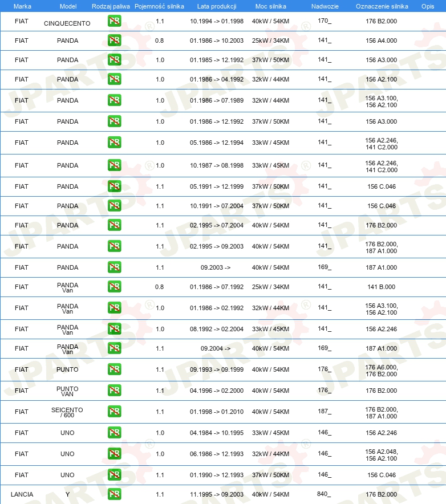The image size is (446, 504).
Task: Click the body code 170_
Action: (325, 21)
